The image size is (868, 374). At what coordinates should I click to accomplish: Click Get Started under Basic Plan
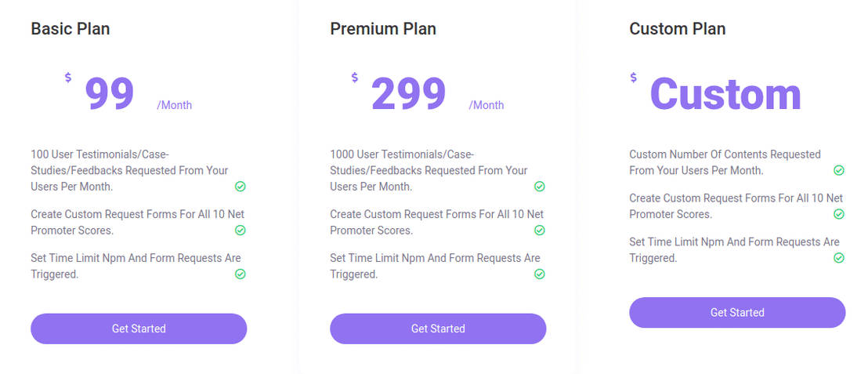pyautogui.click(x=139, y=329)
